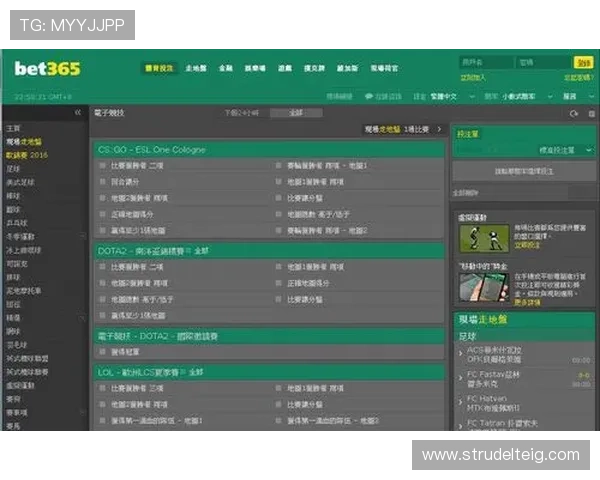Click the forgot password link under login

pos(579,78)
